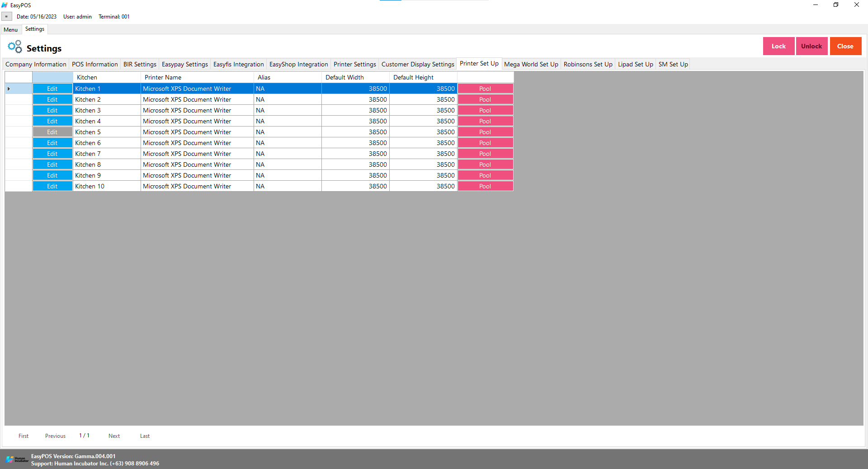Edit the Kitchen 2 printer
Screen dimensions: 868x469
click(x=52, y=99)
